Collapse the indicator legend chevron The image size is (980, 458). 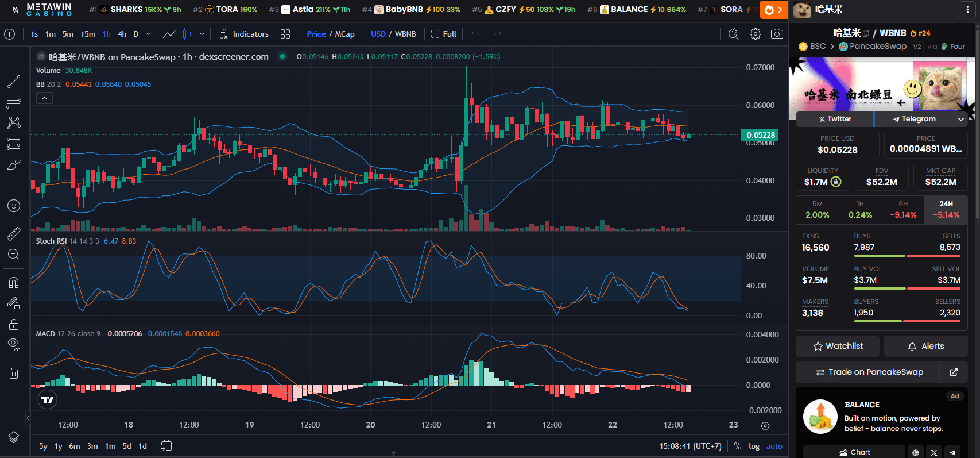click(44, 98)
